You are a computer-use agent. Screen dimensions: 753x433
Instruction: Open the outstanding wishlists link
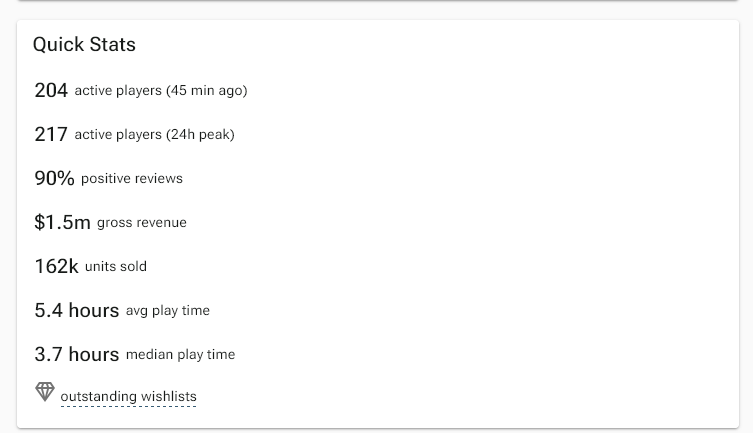point(128,397)
